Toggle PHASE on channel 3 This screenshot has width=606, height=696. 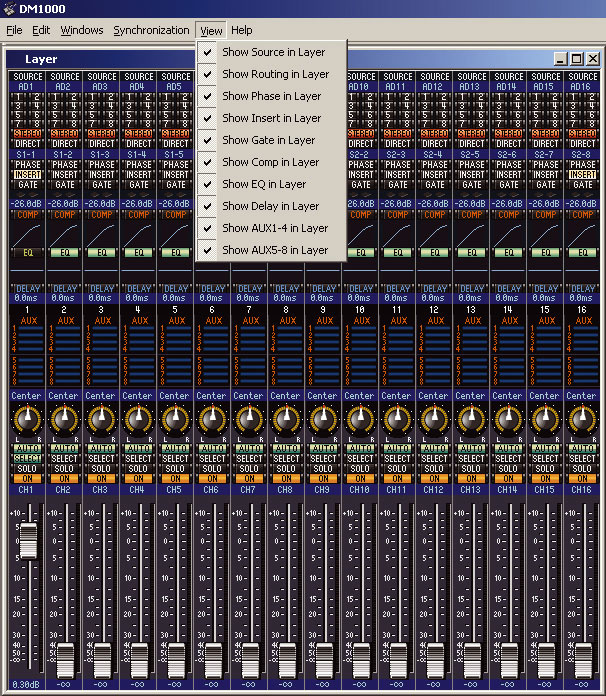tap(102, 165)
